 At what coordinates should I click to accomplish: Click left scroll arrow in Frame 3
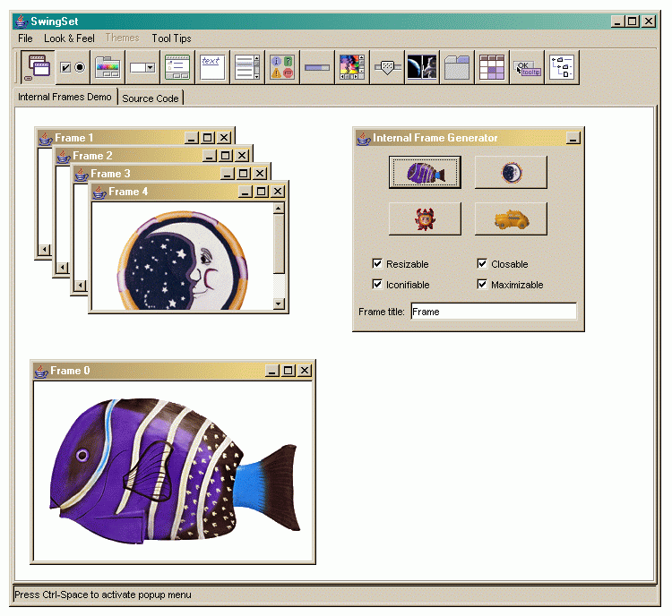click(80, 286)
